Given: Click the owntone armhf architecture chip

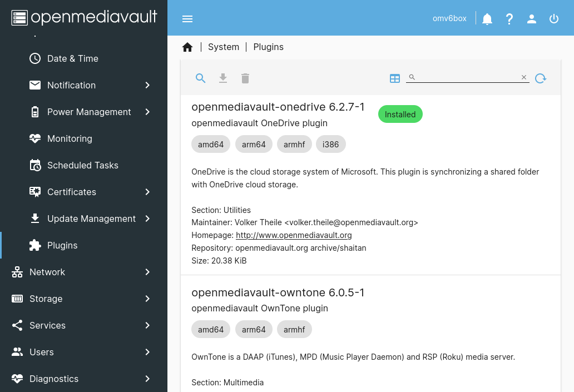Looking at the screenshot, I should click(294, 329).
